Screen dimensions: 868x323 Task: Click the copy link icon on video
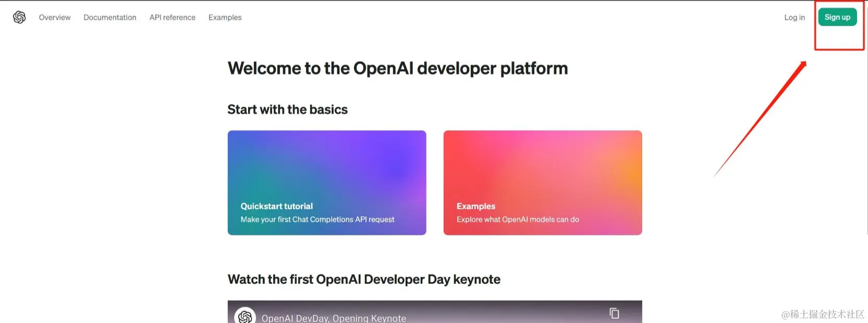(x=614, y=313)
